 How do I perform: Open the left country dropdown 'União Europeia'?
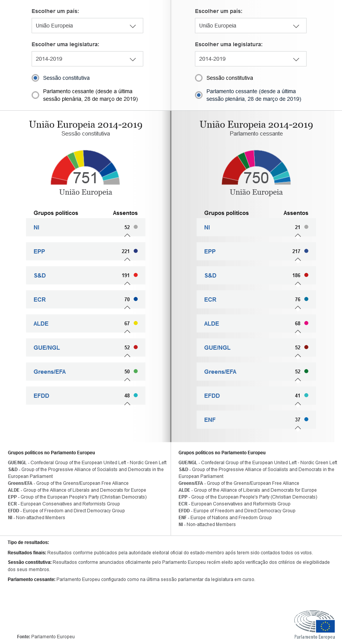point(87,26)
